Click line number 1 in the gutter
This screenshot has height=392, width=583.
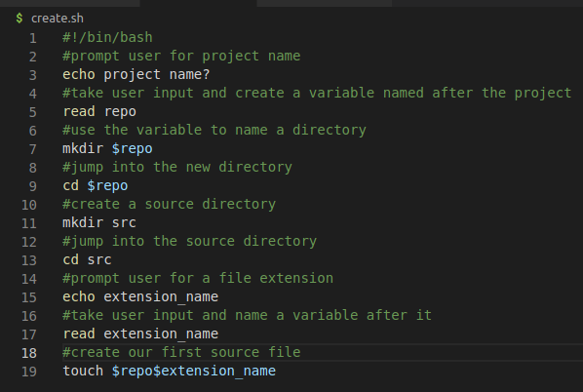click(x=33, y=38)
